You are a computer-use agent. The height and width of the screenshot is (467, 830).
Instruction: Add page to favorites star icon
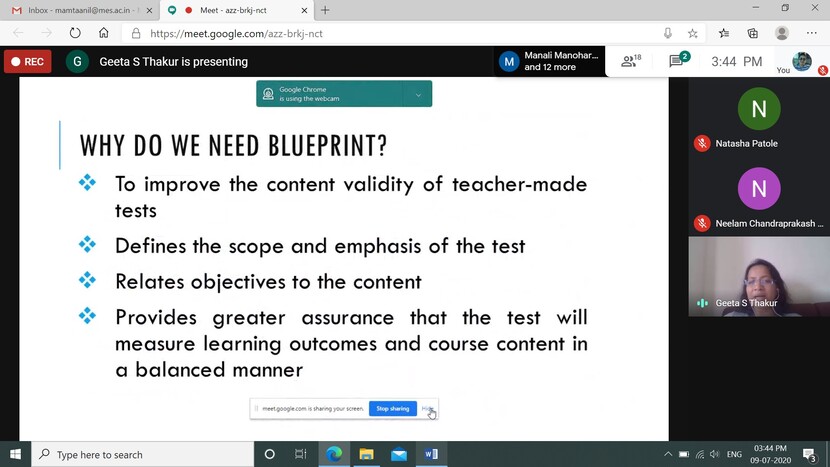693,33
